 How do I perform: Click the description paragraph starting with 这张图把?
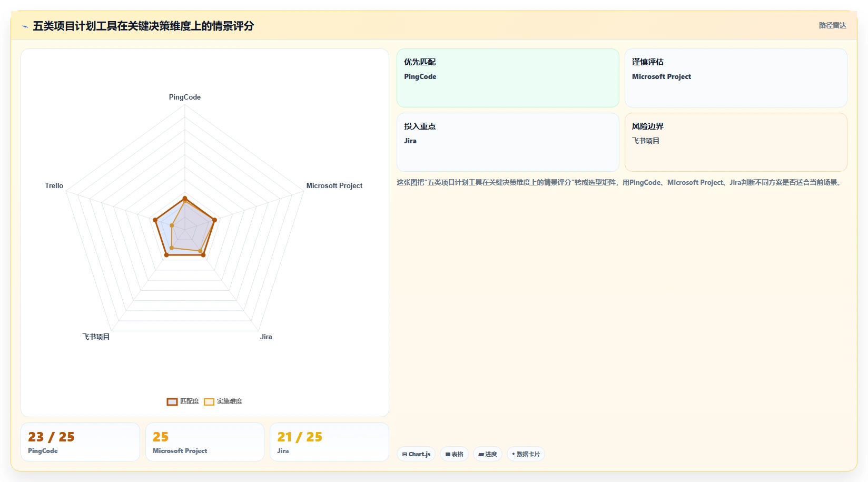tap(620, 182)
